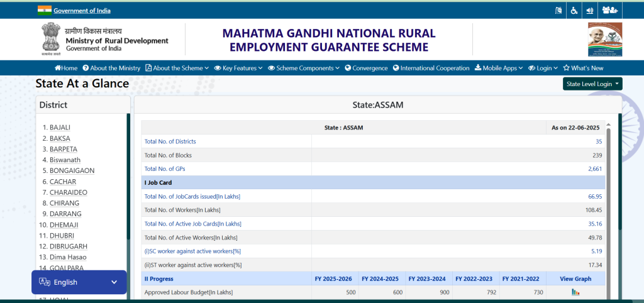Image resolution: width=644 pixels, height=303 pixels.
Task: Open GOALPARA district
Action: coord(67,267)
